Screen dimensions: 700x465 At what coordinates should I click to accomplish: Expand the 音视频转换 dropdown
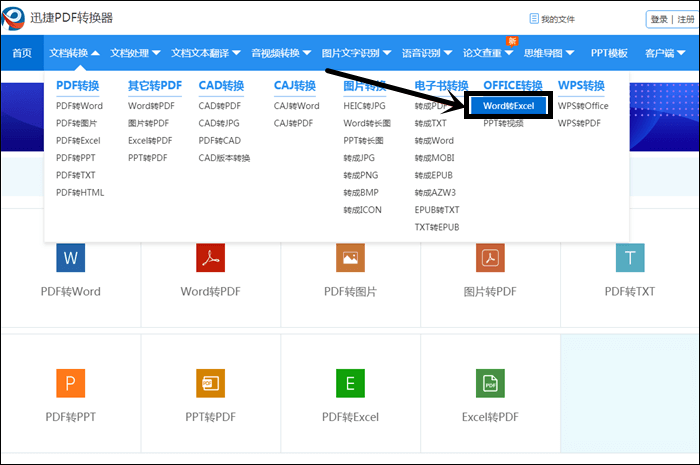pos(281,53)
